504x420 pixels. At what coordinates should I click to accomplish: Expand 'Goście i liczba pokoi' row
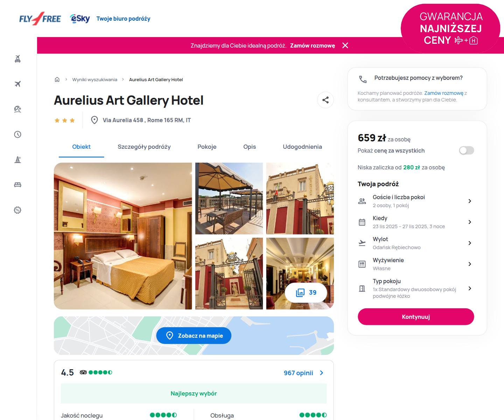point(415,201)
